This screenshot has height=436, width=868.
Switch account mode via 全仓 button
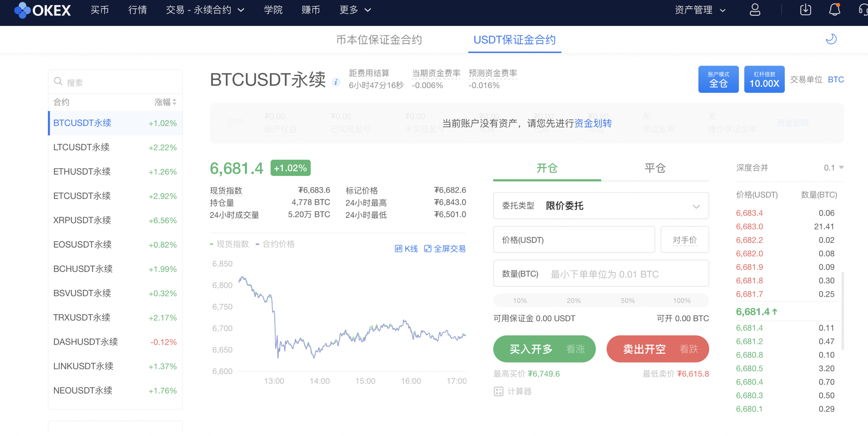718,79
